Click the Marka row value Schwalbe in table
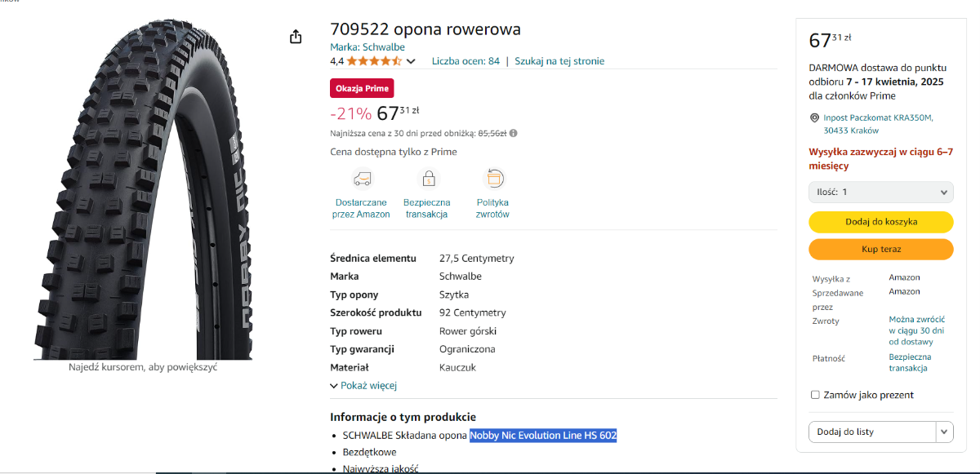This screenshot has height=474, width=980. coord(461,277)
